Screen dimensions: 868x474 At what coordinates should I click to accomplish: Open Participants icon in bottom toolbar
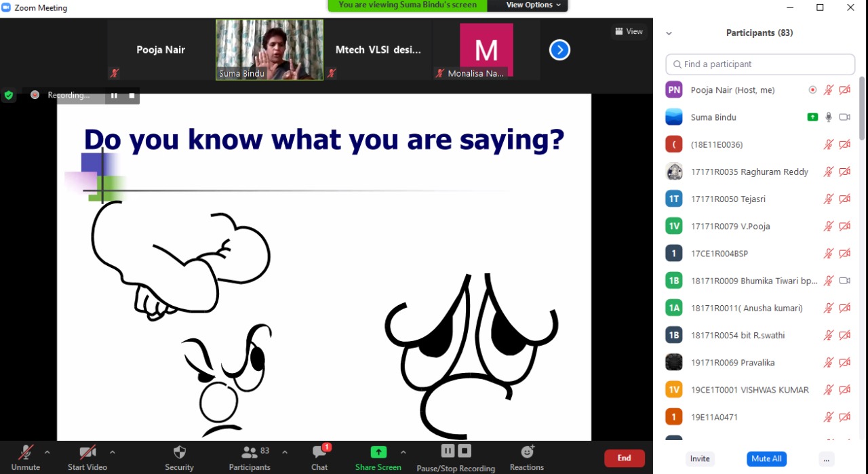tap(250, 452)
